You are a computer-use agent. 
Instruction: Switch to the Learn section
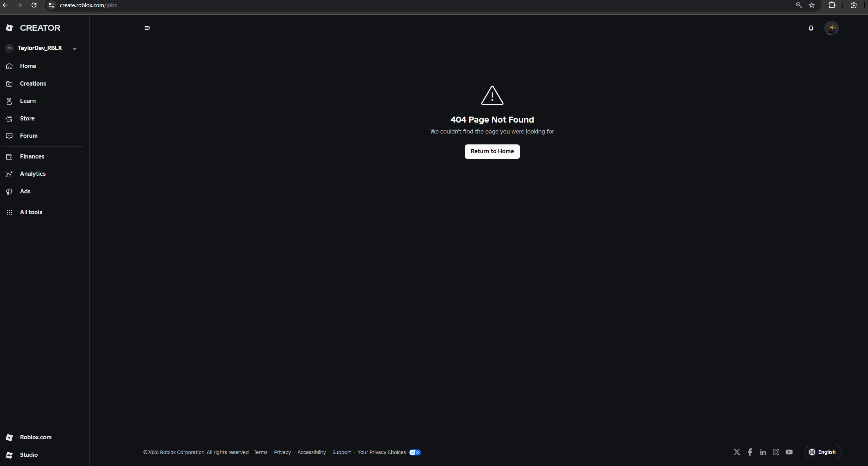27,101
